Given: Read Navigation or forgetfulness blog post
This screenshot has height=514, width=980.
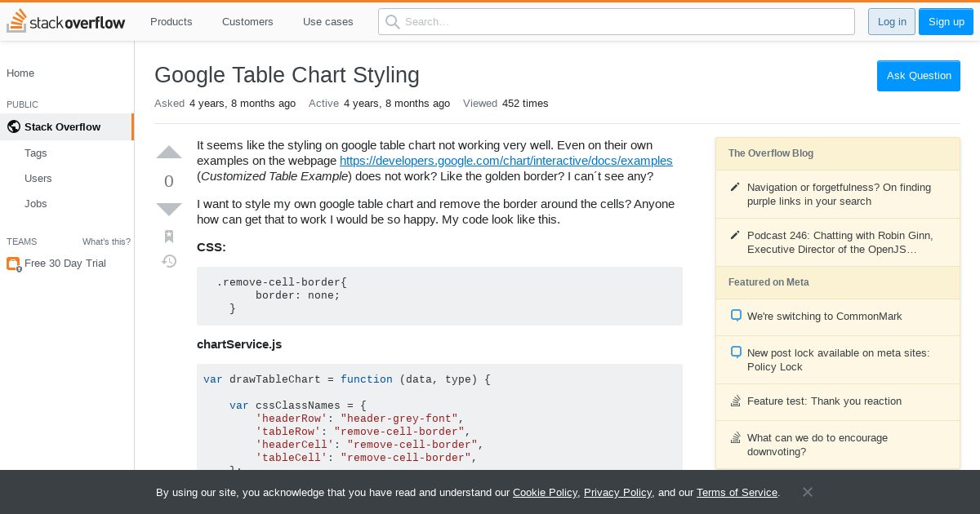Looking at the screenshot, I should pos(839,194).
